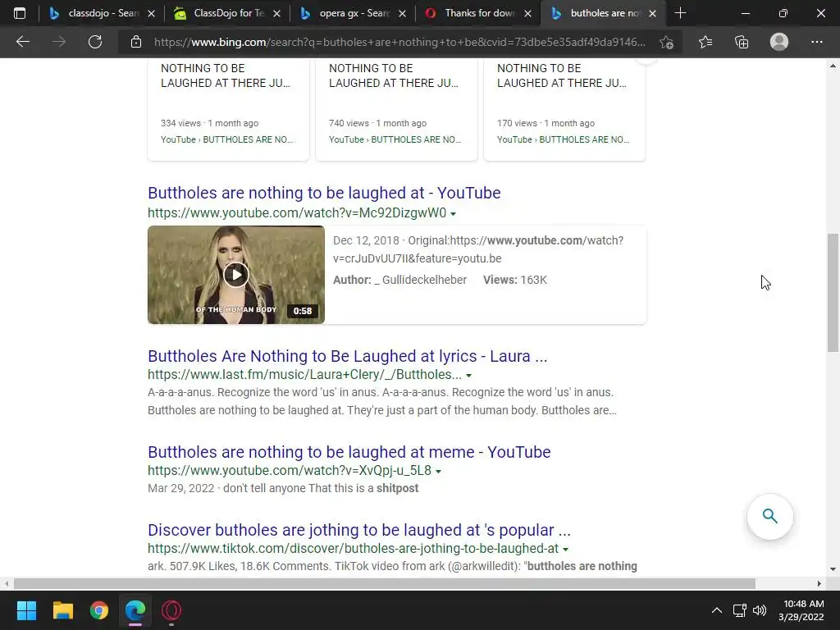Click vertical scrollbar up arrow
Viewport: 840px width, 630px height.
click(x=833, y=66)
